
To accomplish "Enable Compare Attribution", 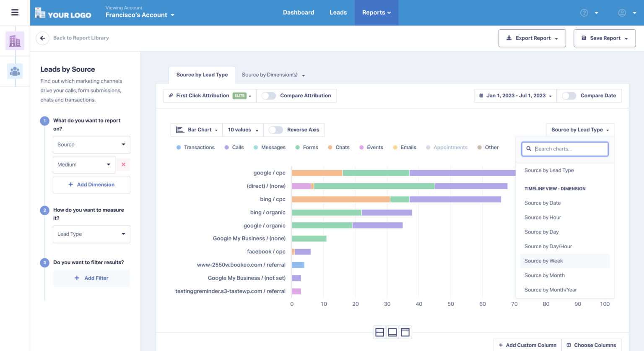I will click(x=268, y=96).
